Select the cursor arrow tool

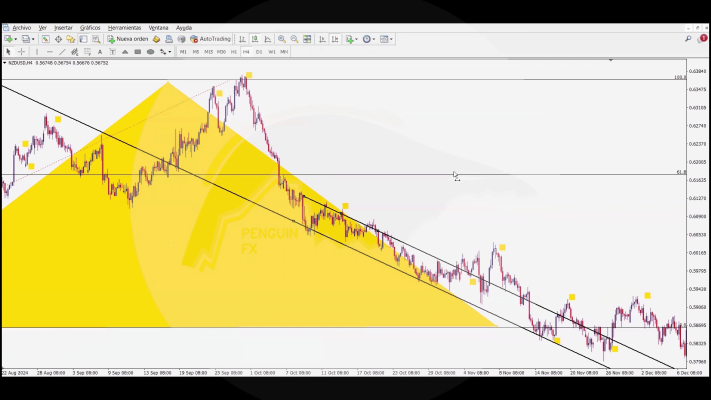(8, 51)
